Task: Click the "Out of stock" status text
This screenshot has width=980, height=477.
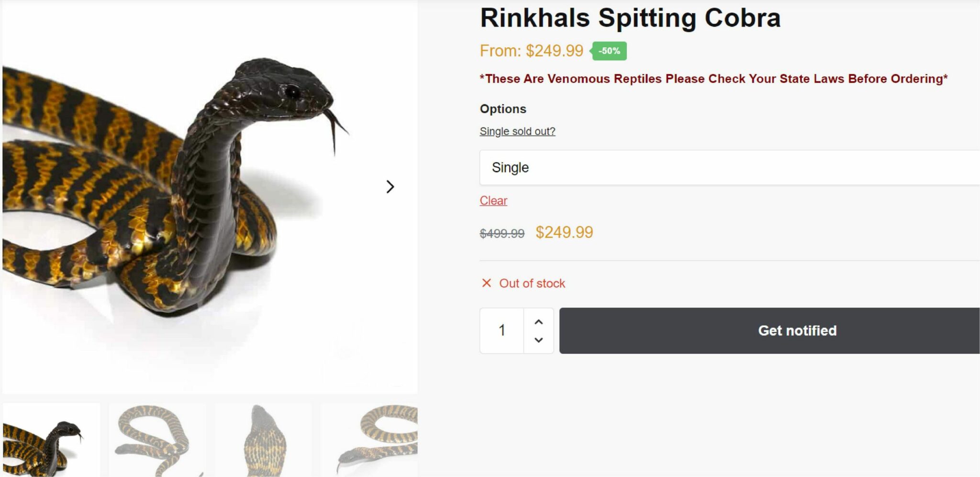Action: 532,284
